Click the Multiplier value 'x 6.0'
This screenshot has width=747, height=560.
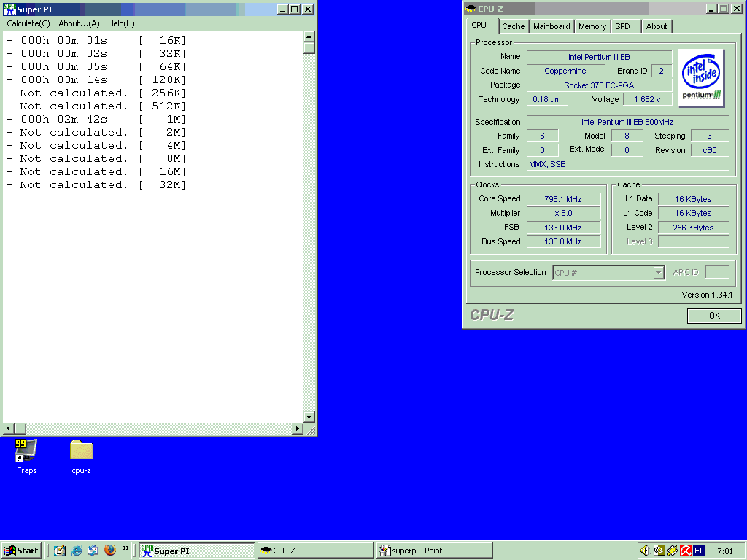point(563,213)
